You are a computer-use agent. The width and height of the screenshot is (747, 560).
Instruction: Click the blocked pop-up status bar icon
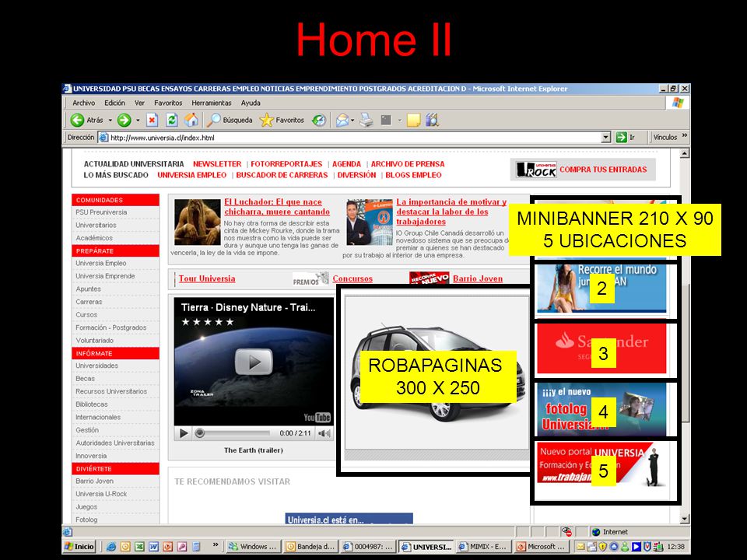click(x=566, y=531)
